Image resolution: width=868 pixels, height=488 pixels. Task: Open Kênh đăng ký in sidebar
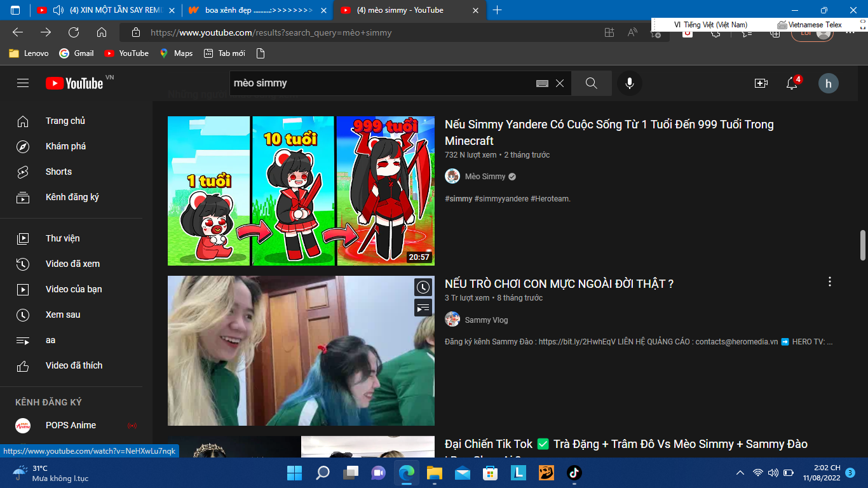click(71, 197)
